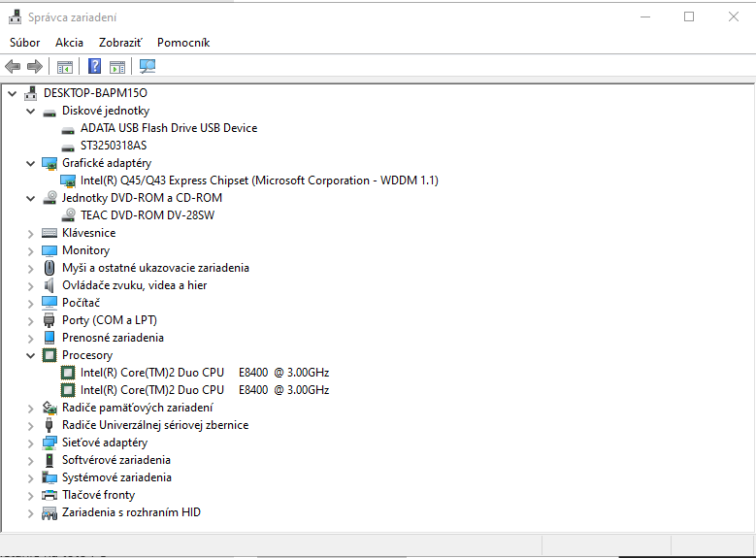Select the Systémové zariadenia label

[x=116, y=477]
